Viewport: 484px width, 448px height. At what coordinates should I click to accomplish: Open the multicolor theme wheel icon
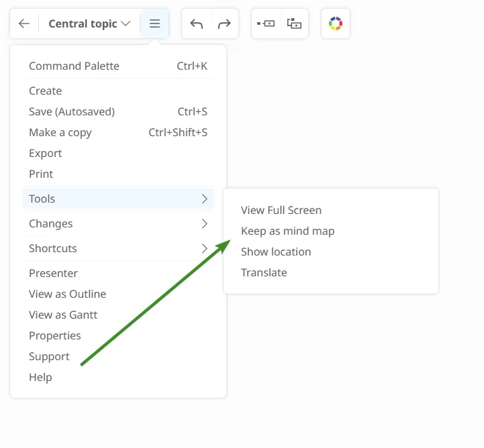pos(336,23)
